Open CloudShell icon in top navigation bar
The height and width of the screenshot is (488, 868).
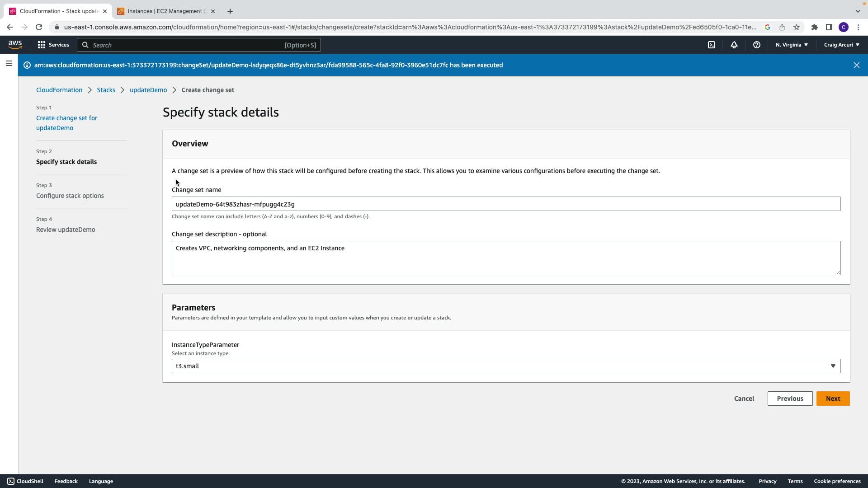coord(712,45)
